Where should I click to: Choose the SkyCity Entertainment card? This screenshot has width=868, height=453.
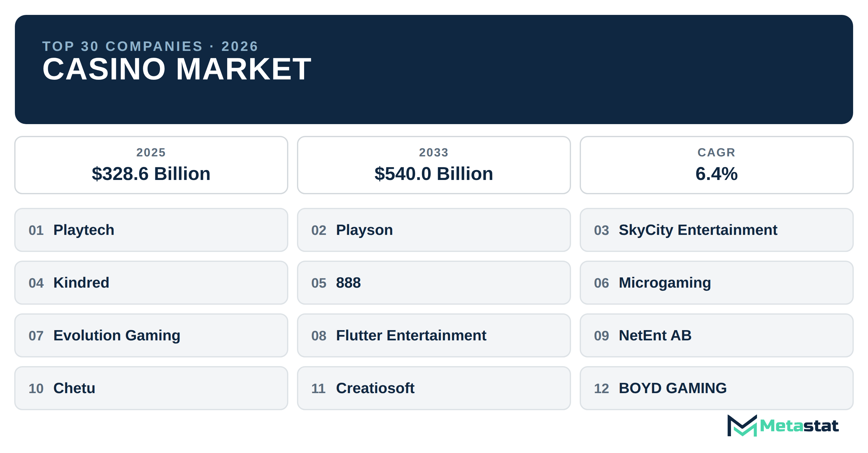pyautogui.click(x=716, y=230)
